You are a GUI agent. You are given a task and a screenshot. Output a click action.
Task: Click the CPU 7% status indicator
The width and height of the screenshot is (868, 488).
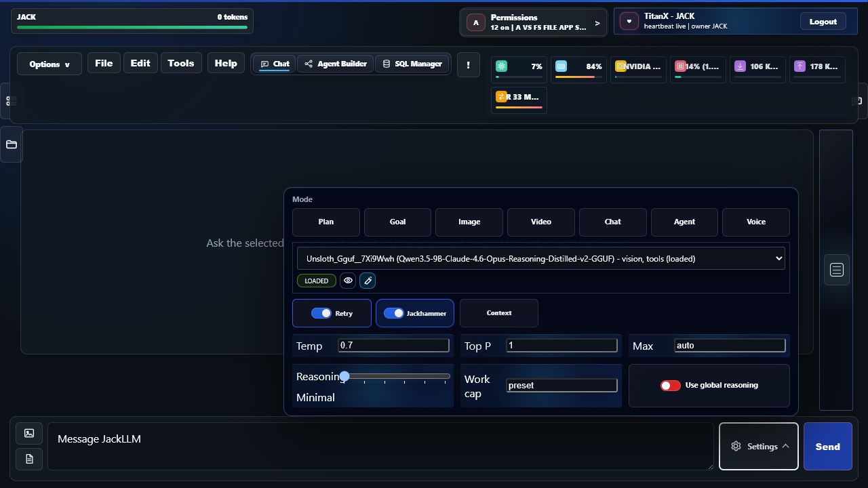pyautogui.click(x=519, y=69)
